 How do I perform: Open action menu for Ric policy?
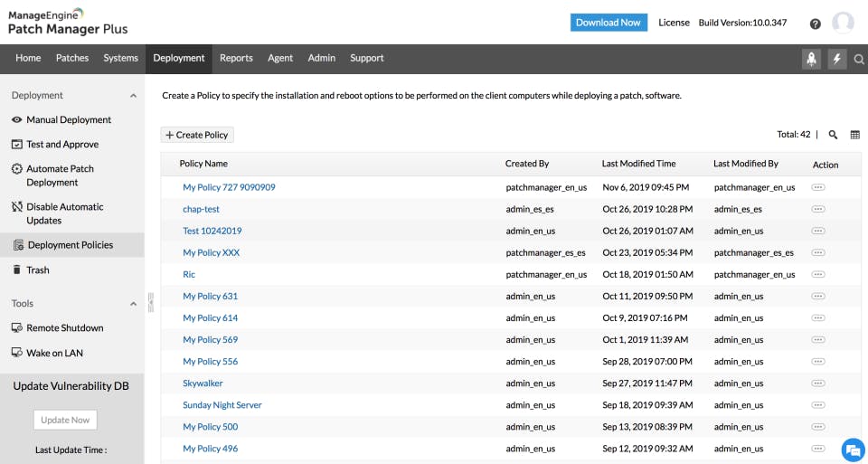click(x=817, y=274)
